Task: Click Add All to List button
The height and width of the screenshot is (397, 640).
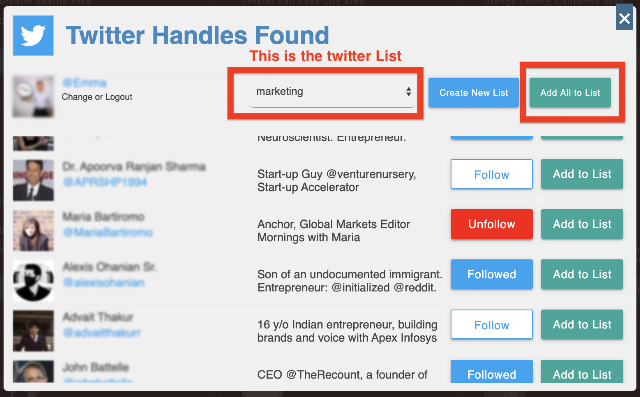Action: [x=570, y=93]
